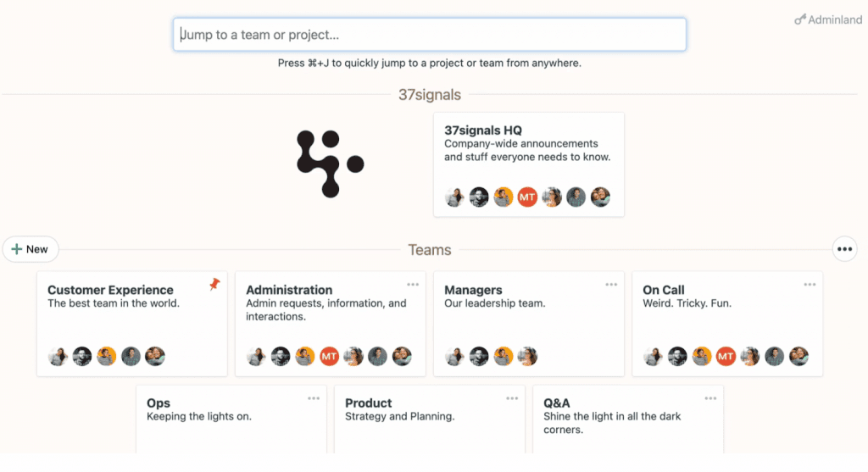Unpin the Customer Experience team
Viewport: 868px width, 472px height.
click(x=214, y=285)
